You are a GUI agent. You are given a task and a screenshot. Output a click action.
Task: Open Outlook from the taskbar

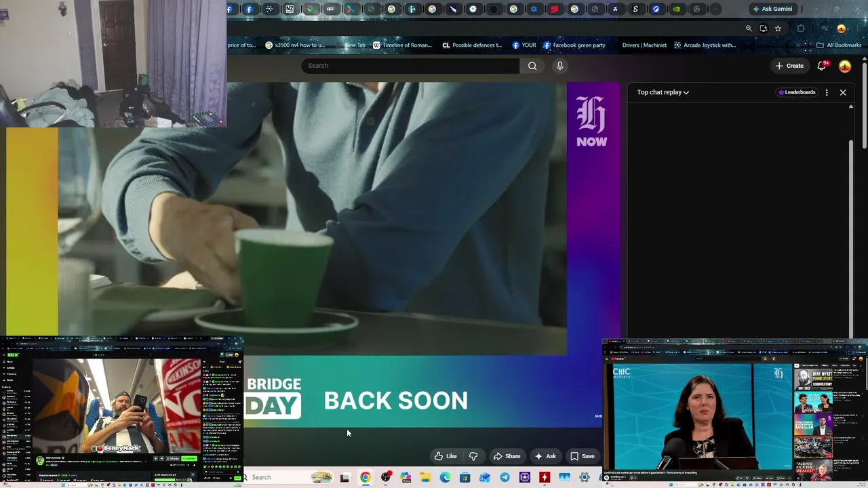pyautogui.click(x=485, y=478)
